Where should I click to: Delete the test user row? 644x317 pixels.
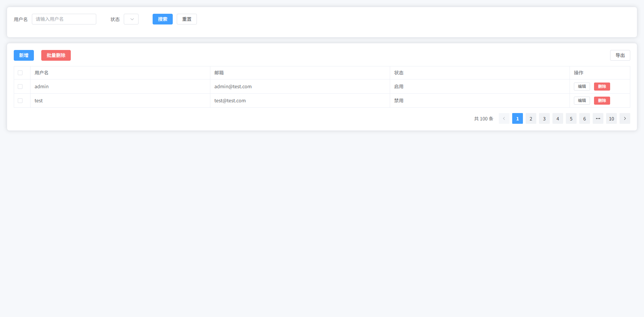pos(602,101)
